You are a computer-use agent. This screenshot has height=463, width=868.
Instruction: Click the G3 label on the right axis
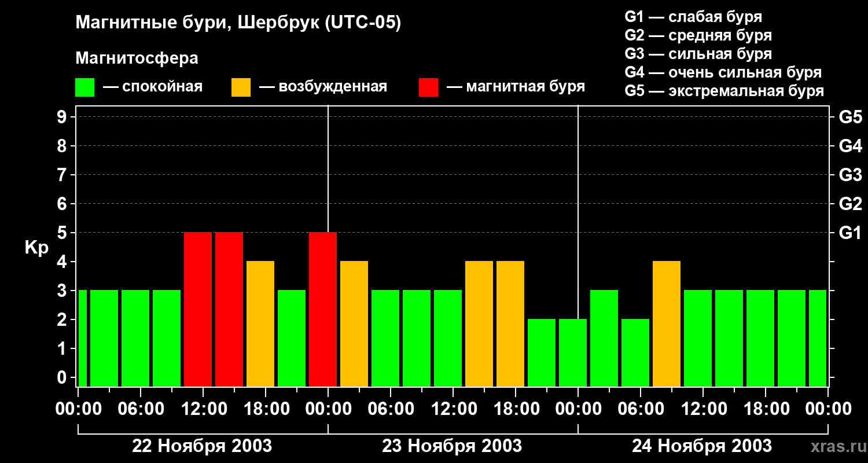pos(850,175)
